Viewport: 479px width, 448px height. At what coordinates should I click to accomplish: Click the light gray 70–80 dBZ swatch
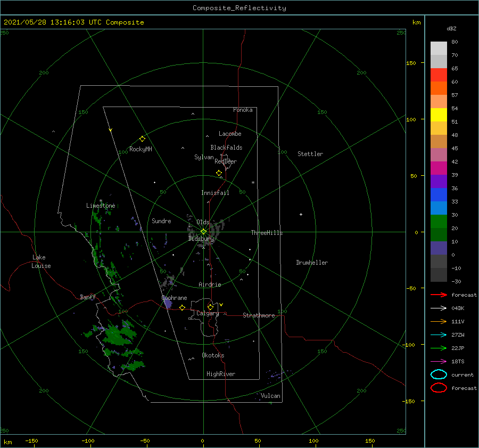point(439,48)
